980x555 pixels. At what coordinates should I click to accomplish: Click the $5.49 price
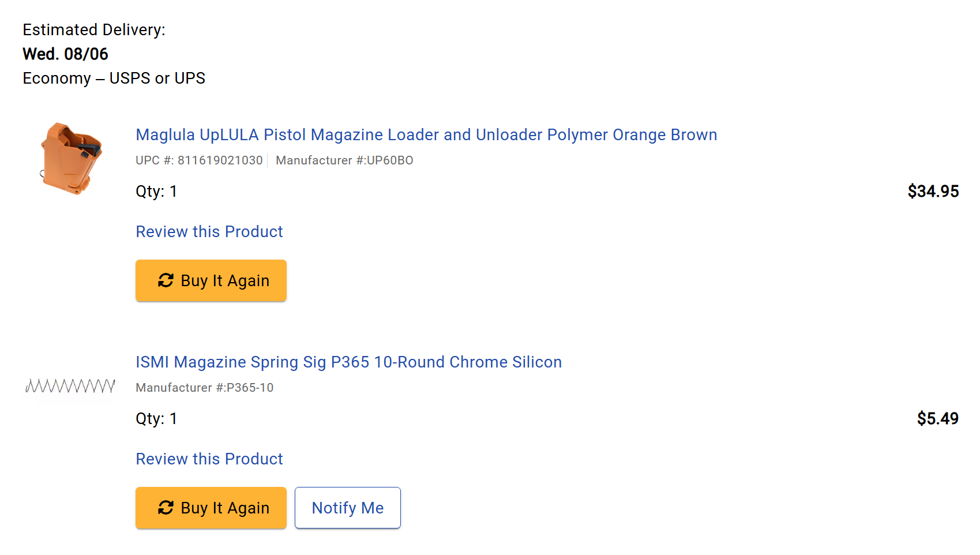(x=938, y=418)
